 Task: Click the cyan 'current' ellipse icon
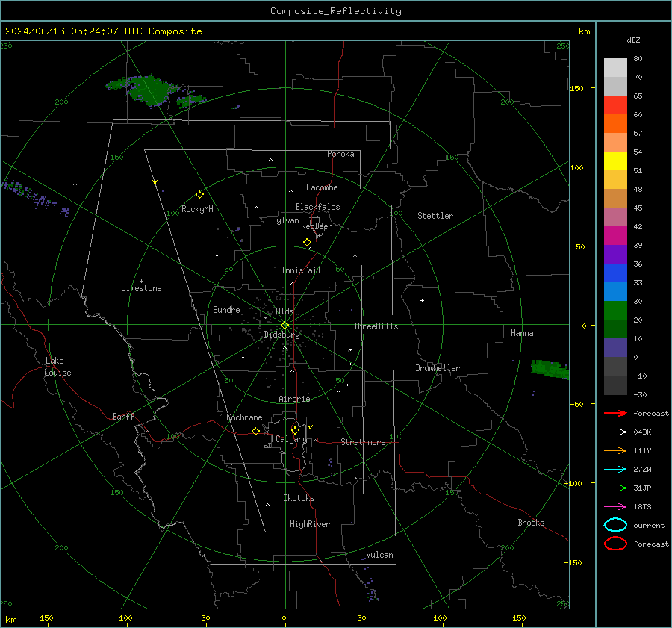pos(615,525)
